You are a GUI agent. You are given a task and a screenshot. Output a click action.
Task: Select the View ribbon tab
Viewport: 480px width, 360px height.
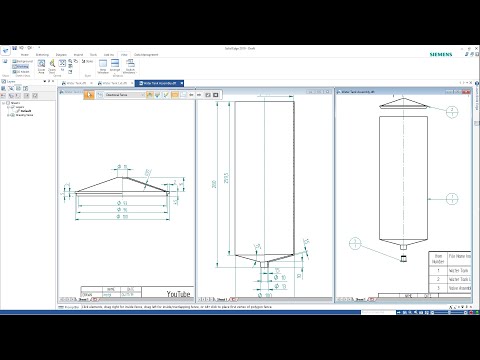pyautogui.click(x=124, y=55)
